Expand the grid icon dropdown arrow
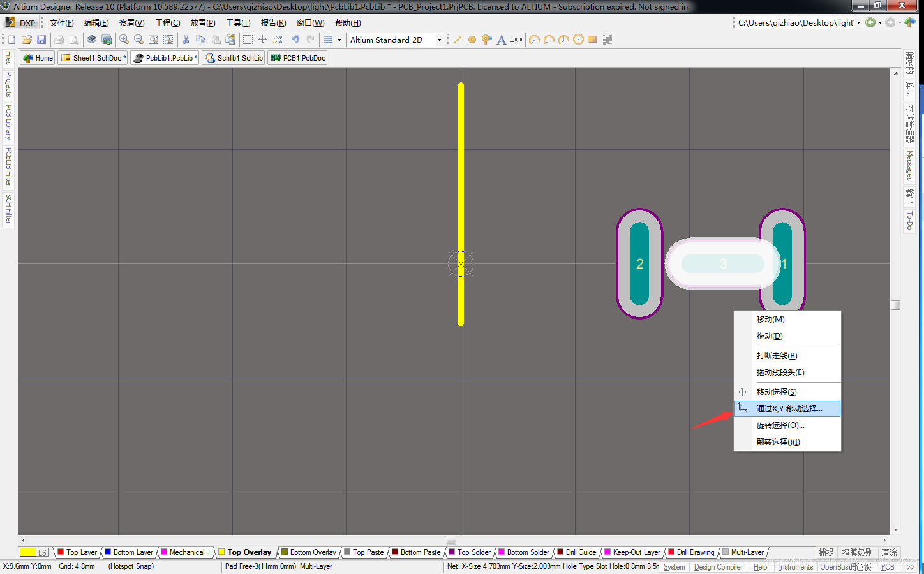 339,40
